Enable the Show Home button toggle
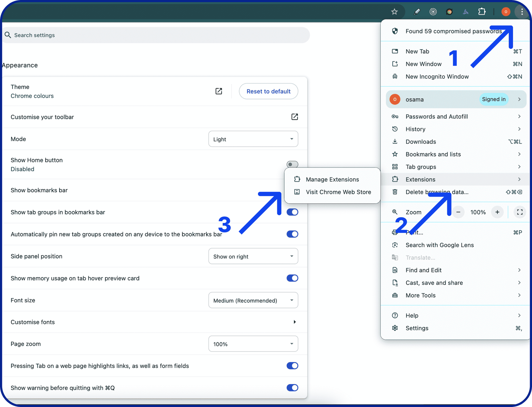532x407 pixels. (292, 164)
